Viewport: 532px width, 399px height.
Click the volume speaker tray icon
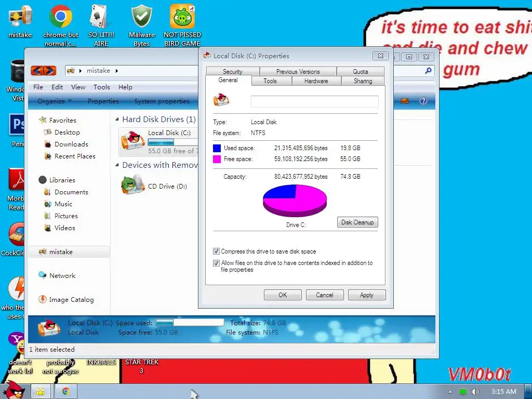tap(475, 392)
